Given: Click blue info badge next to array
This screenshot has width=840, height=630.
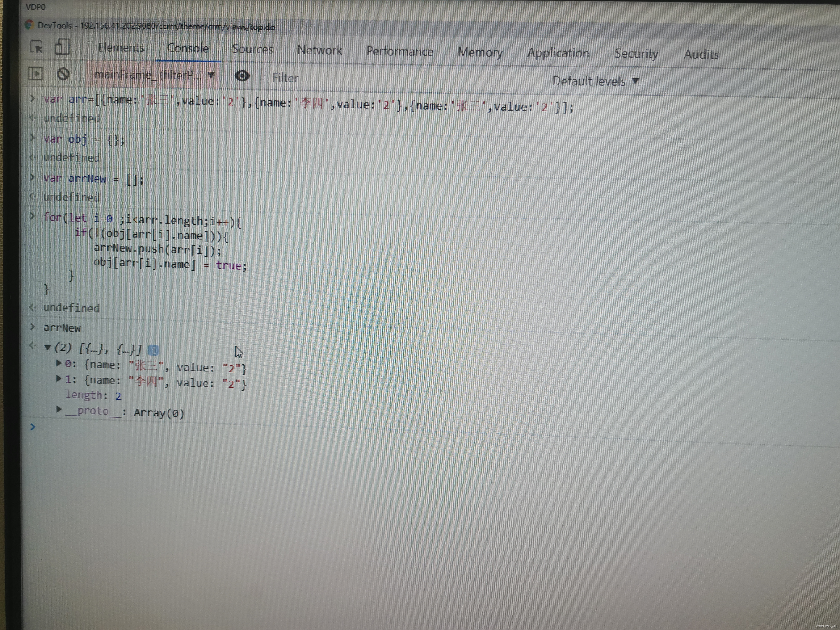Looking at the screenshot, I should [x=153, y=350].
